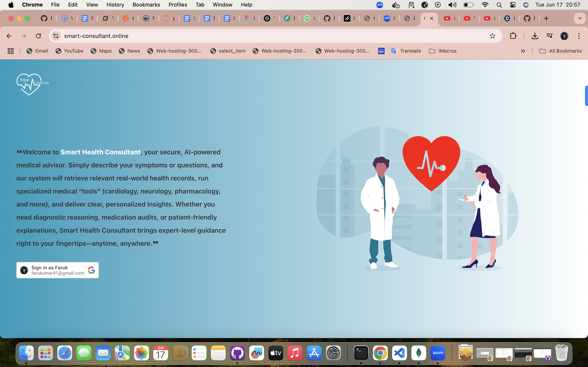Click the reload page icon
Screen dimensions: 588x367
coord(38,36)
